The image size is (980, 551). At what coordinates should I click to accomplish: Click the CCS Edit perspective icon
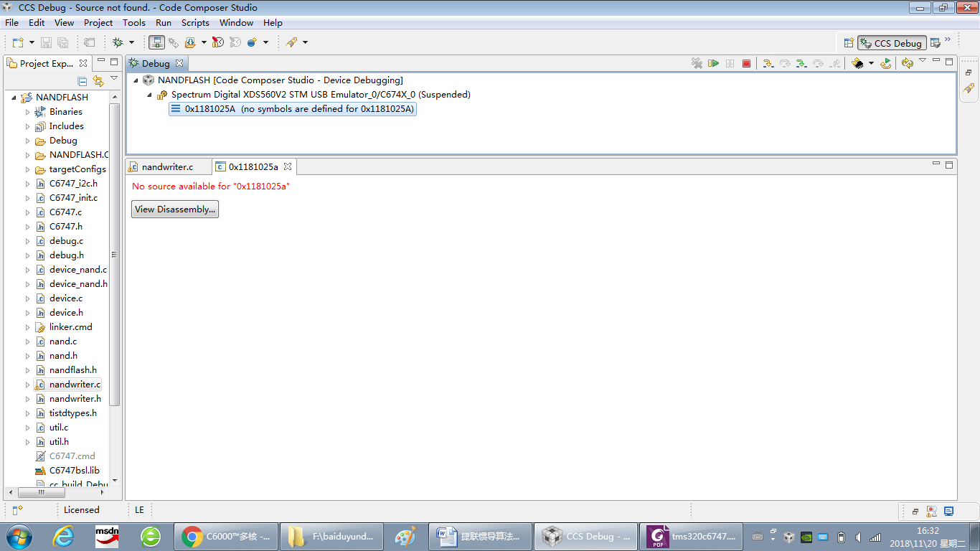935,43
